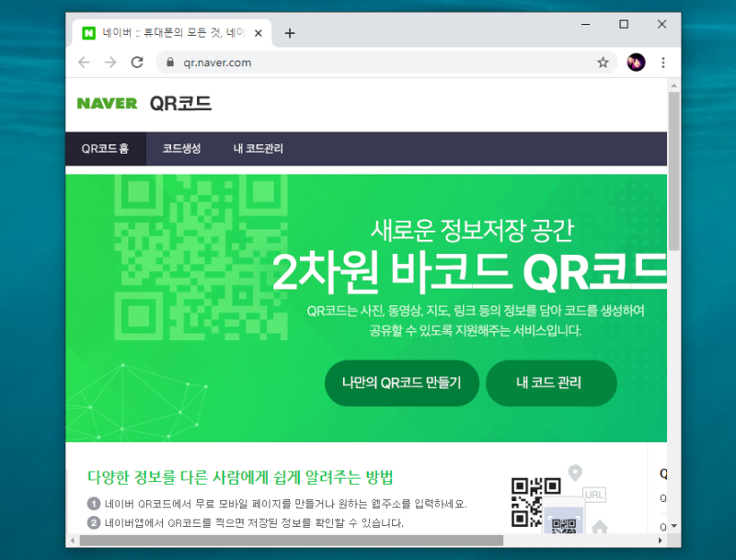Click the browser forward arrow
The width and height of the screenshot is (736, 560).
click(110, 63)
